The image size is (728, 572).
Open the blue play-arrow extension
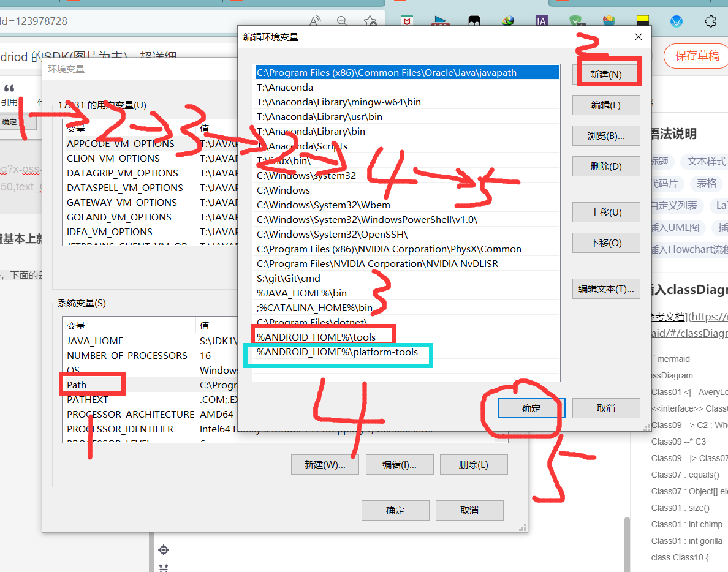coord(439,21)
